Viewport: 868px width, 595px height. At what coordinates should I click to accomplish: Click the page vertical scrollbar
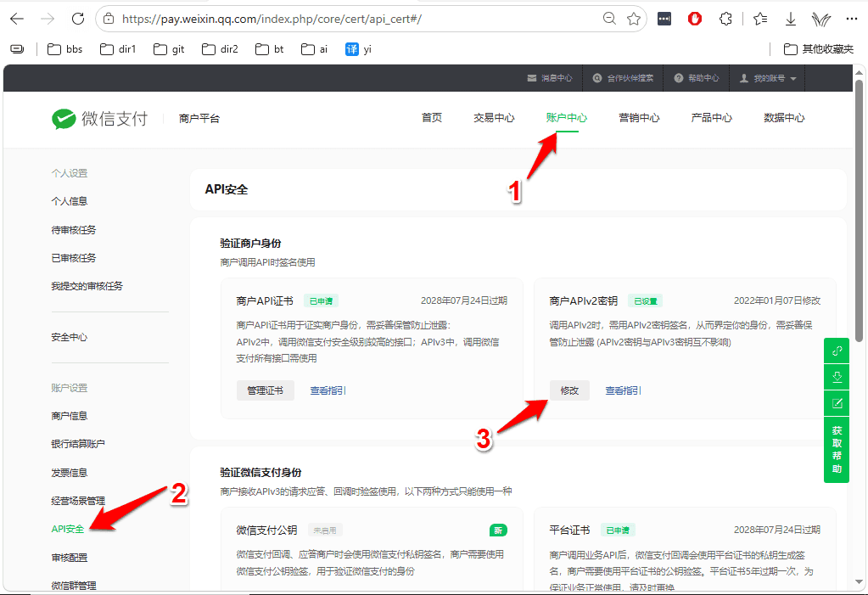[x=859, y=210]
